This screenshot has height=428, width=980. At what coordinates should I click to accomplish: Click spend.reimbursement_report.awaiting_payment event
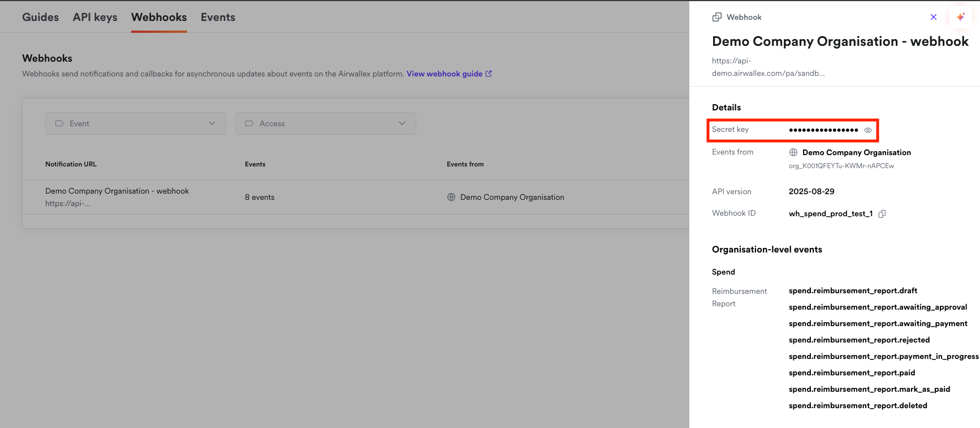pos(878,323)
